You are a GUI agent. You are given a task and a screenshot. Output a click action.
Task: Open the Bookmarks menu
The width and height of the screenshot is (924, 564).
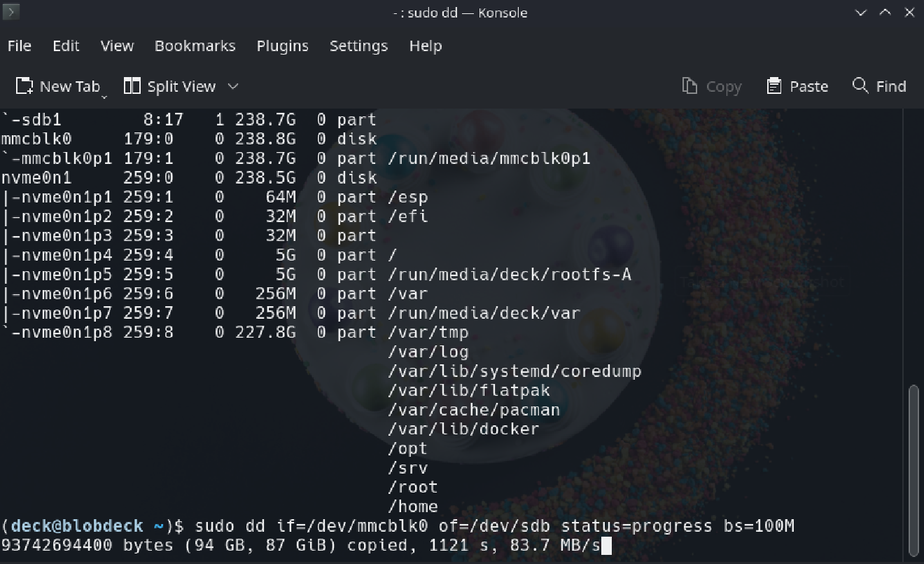click(x=195, y=46)
